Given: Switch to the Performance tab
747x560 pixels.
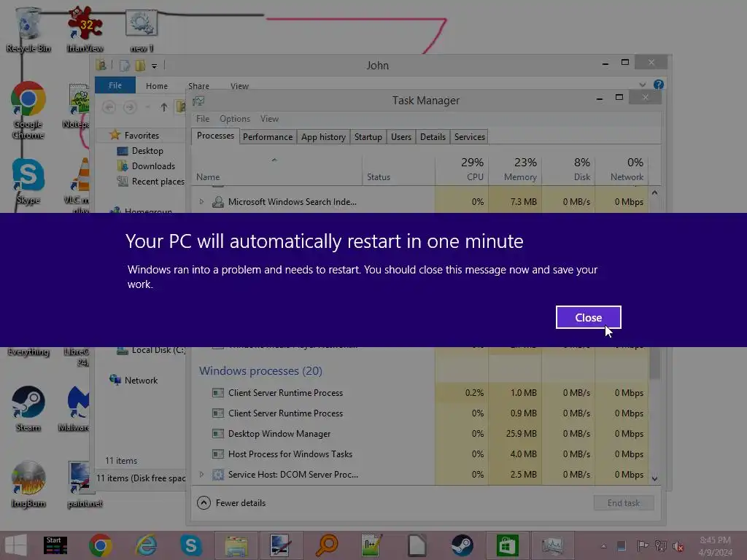Looking at the screenshot, I should point(268,137).
